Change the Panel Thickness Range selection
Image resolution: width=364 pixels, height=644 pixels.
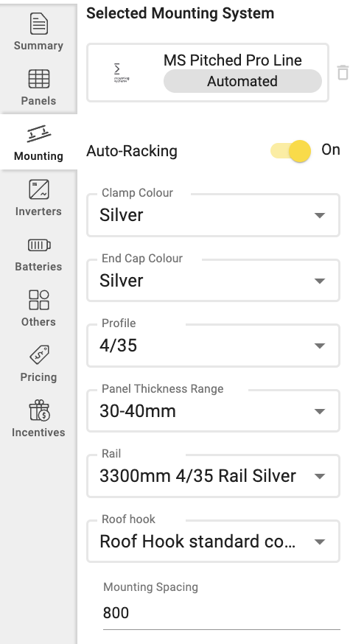pos(213,411)
